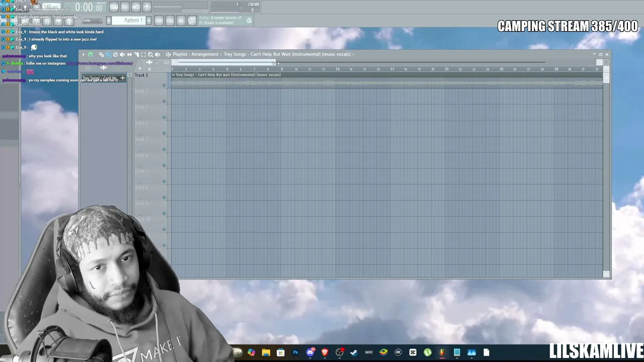The height and width of the screenshot is (362, 644).
Task: Choose the Select marquee tool
Action: pos(143,54)
